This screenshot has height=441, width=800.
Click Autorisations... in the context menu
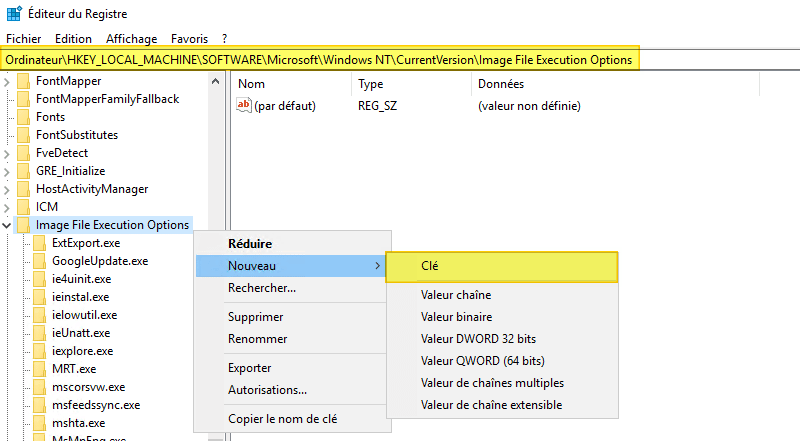267,389
